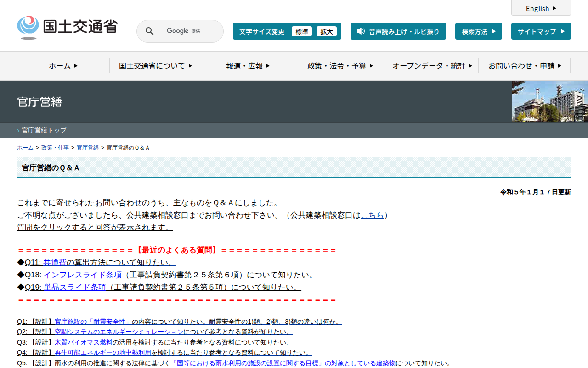Set text size to 標準
This screenshot has width=588, height=368.
click(x=301, y=31)
